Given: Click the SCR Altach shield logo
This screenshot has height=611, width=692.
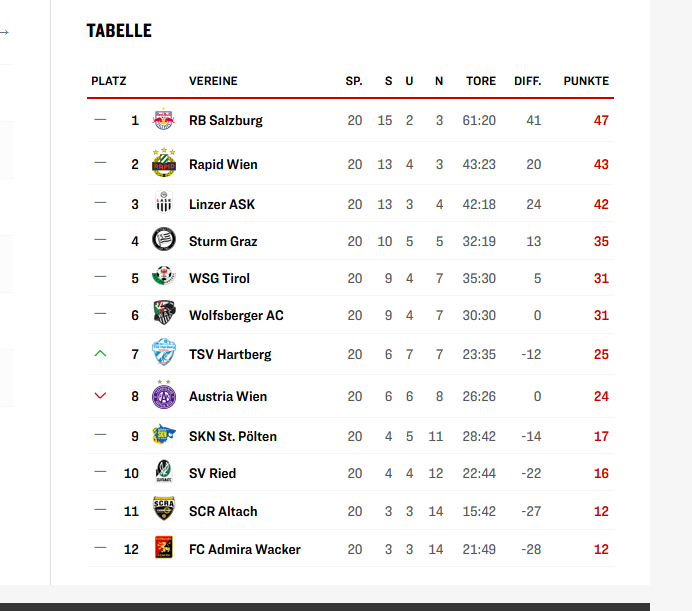Looking at the screenshot, I should (x=164, y=509).
